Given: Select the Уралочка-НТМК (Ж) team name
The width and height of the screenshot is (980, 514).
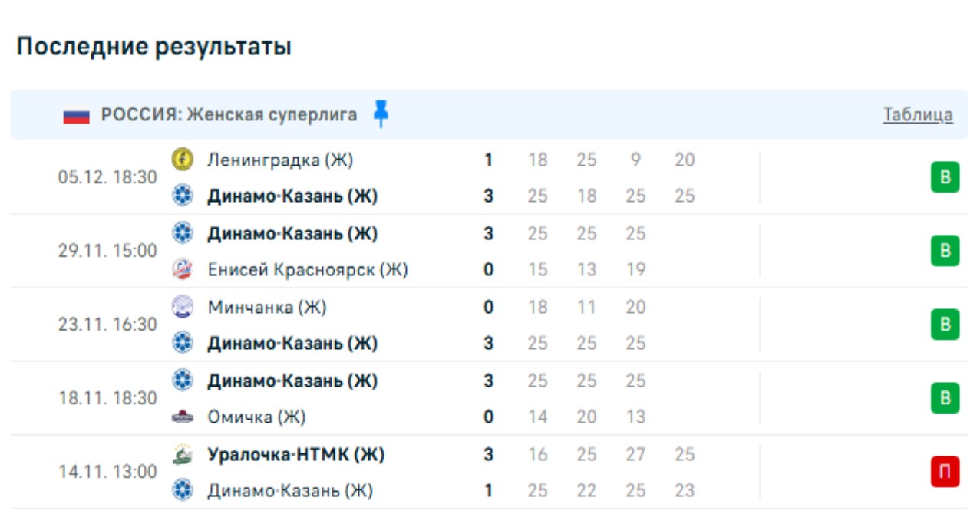Looking at the screenshot, I should (x=295, y=454).
